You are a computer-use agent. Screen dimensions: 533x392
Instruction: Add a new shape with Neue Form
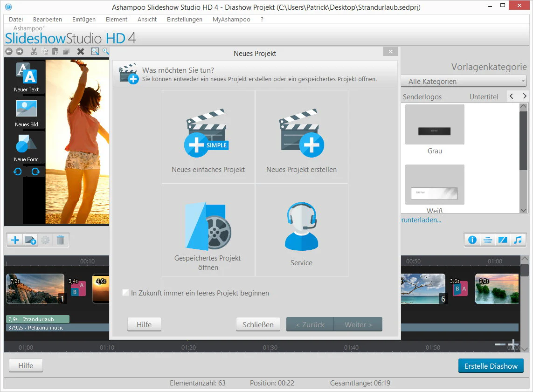pos(27,148)
